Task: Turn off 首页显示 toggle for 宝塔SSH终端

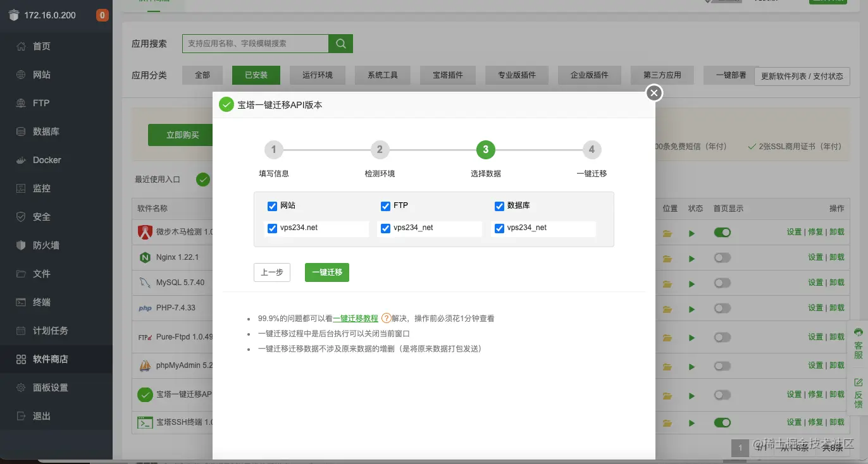Action: (x=722, y=422)
